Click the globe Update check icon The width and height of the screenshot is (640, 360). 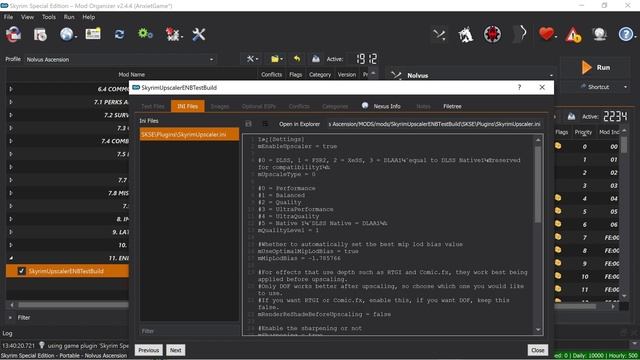pyautogui.click(x=600, y=34)
